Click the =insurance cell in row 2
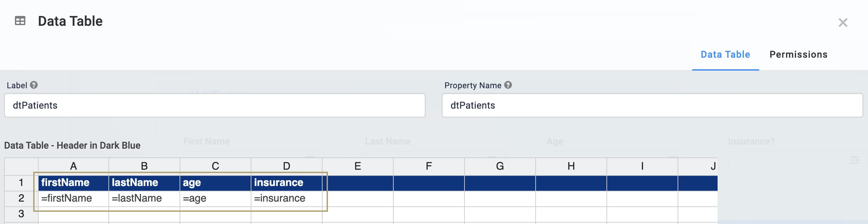 pyautogui.click(x=287, y=199)
